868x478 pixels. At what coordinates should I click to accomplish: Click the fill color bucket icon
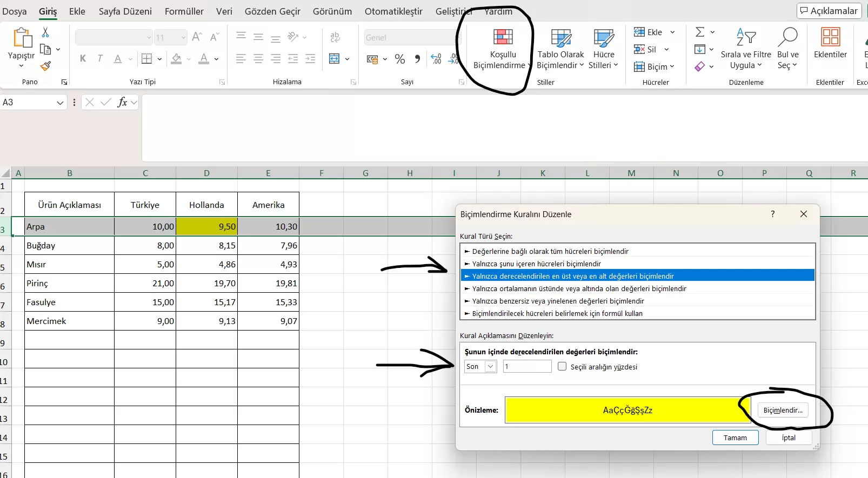click(176, 59)
